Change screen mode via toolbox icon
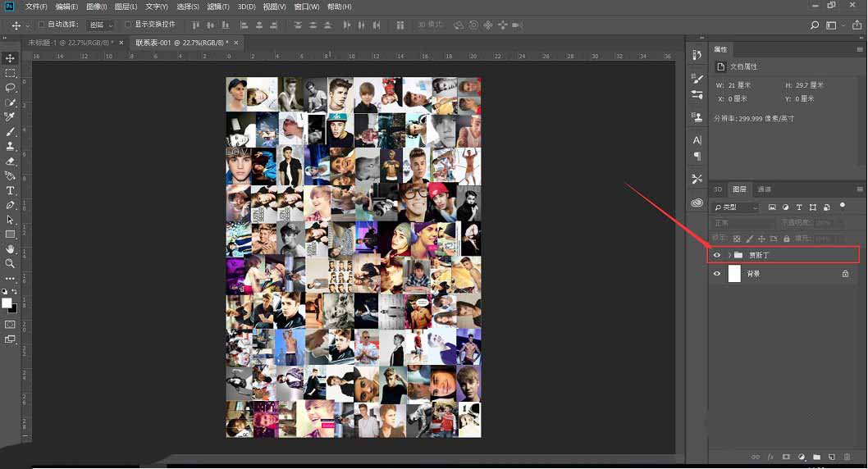868x469 pixels. click(x=10, y=339)
